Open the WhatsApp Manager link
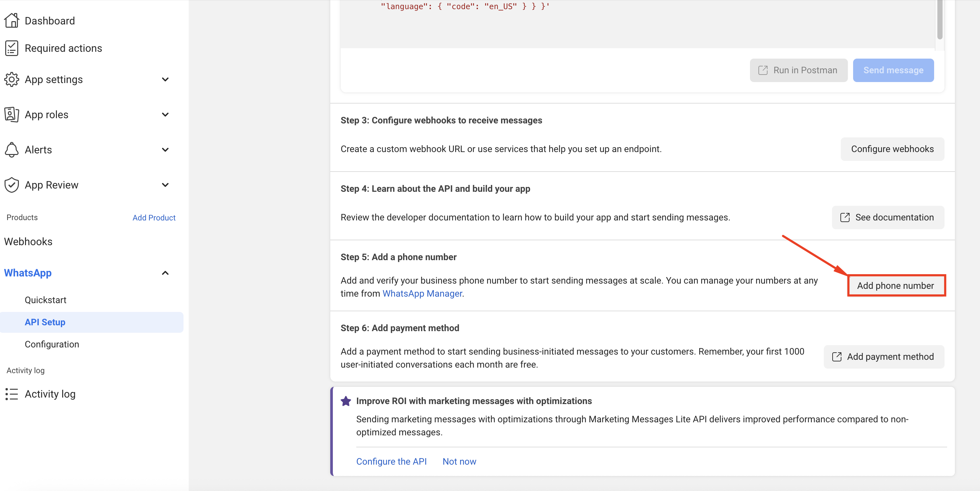The height and width of the screenshot is (491, 980). click(422, 293)
